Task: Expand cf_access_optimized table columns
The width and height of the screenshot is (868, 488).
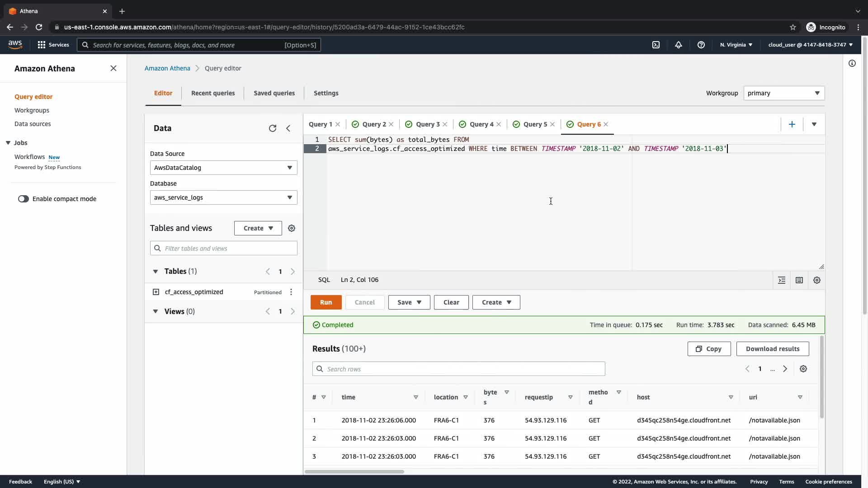Action: coord(156,292)
